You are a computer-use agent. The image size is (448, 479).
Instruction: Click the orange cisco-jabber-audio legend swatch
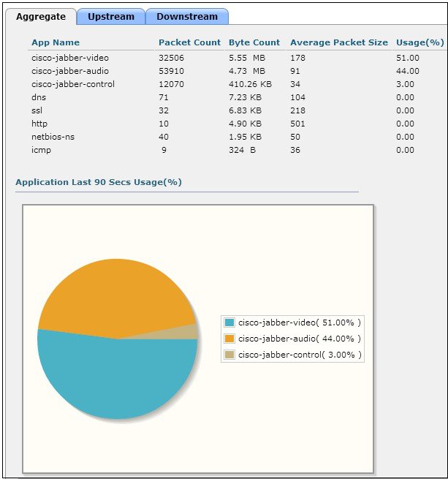click(x=229, y=339)
